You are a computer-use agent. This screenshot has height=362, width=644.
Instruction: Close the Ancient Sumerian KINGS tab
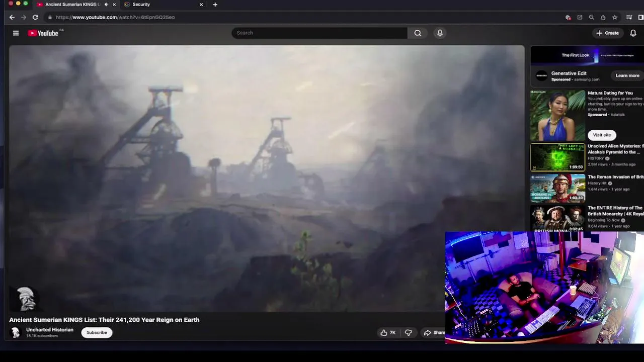(114, 5)
